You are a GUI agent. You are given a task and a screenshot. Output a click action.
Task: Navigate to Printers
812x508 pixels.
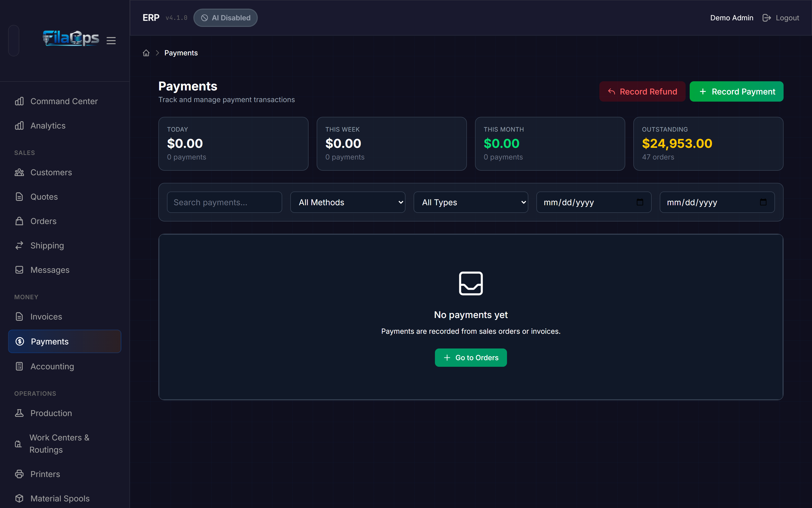pyautogui.click(x=64, y=474)
